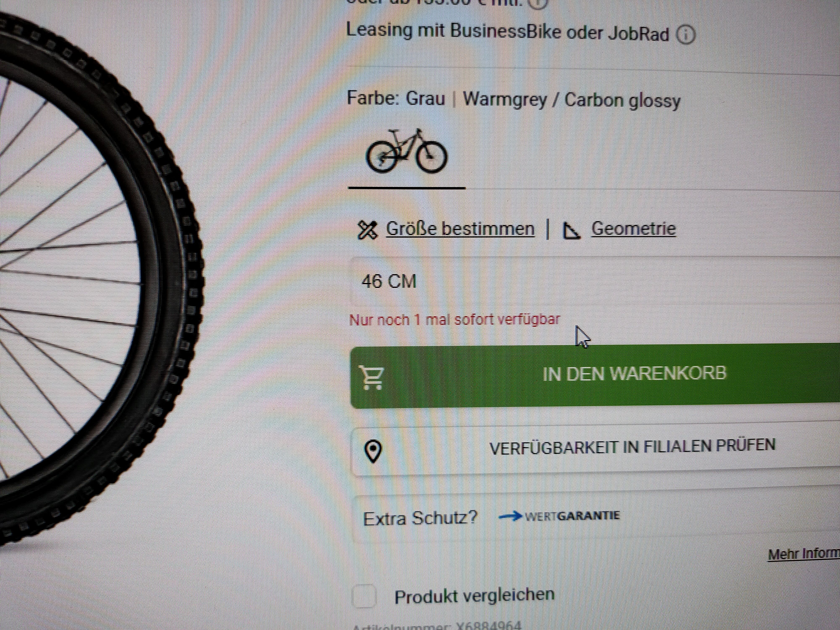
Task: Click the ruler icon beside Größe bestimmen
Action: click(367, 230)
